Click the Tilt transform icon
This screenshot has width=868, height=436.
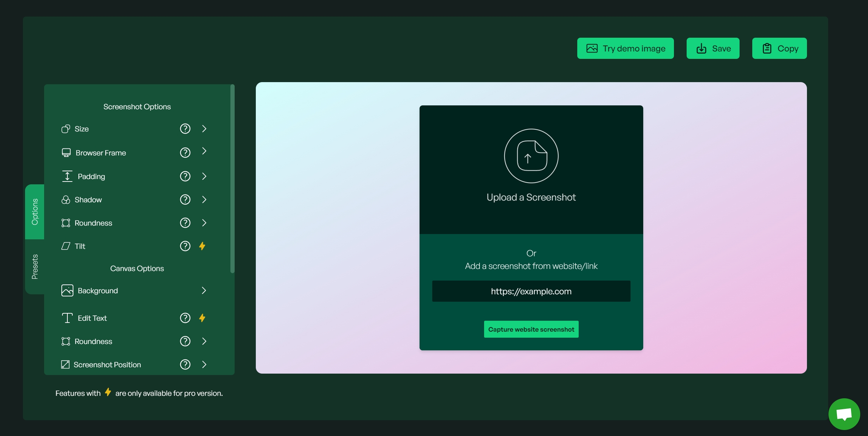(x=66, y=246)
